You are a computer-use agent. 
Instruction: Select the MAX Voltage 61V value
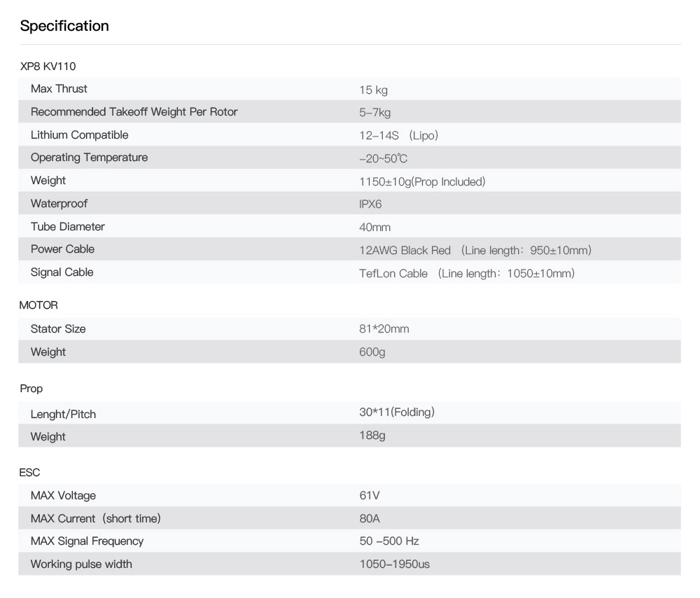tap(369, 496)
